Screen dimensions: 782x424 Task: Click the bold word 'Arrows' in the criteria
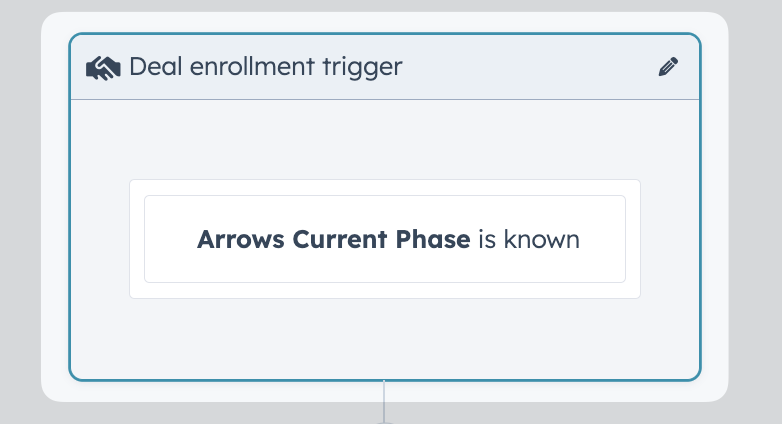241,239
